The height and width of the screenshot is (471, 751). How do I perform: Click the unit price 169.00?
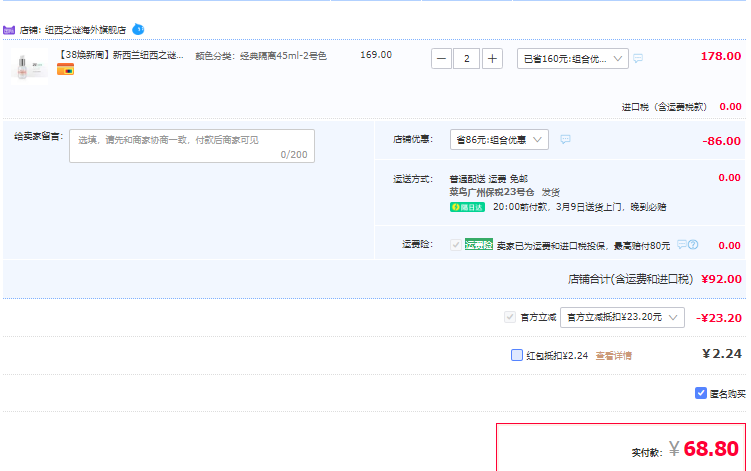pyautogui.click(x=376, y=55)
